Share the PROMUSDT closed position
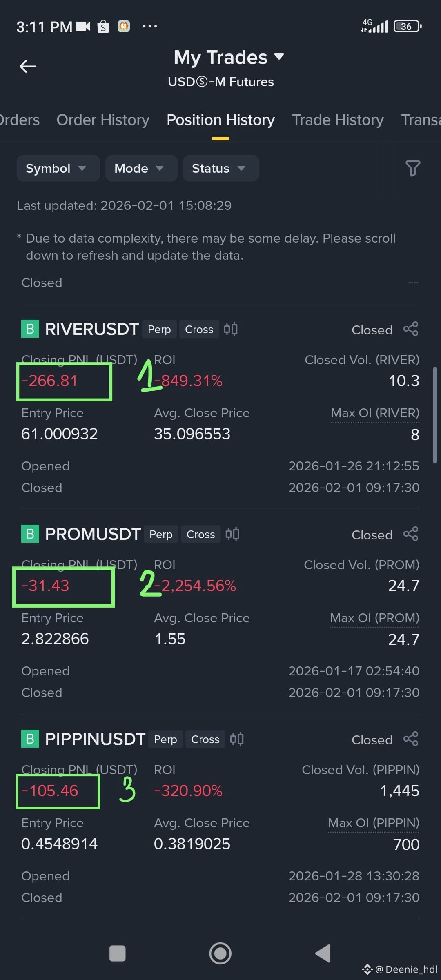Viewport: 441px width, 980px height. 411,534
